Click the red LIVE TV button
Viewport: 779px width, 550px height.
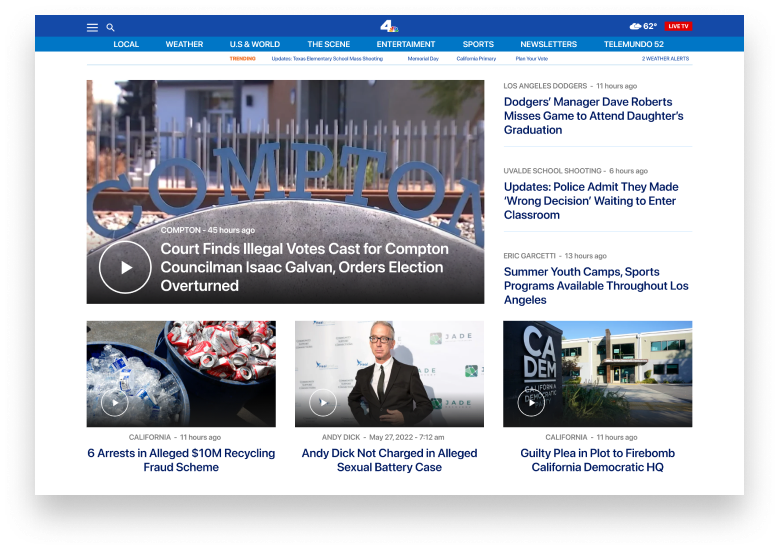[678, 26]
